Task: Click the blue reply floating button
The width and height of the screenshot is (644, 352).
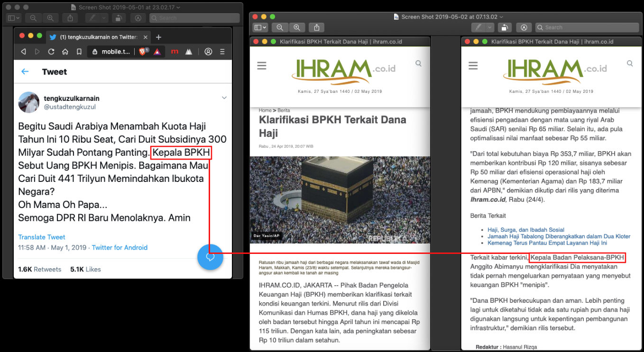Action: [x=210, y=257]
